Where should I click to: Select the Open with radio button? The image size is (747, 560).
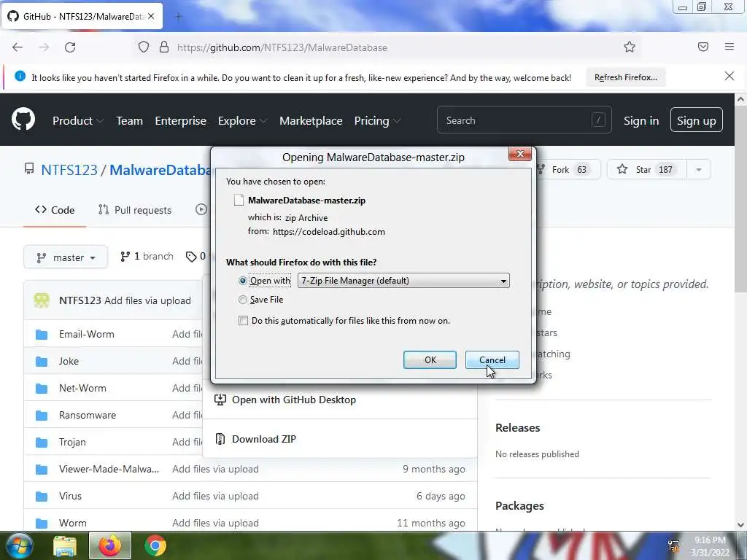pyautogui.click(x=243, y=281)
